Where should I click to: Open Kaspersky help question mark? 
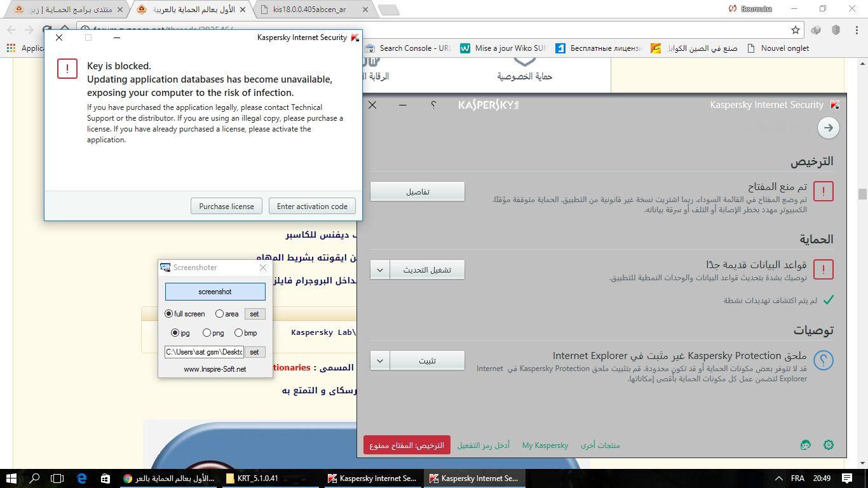click(x=433, y=105)
